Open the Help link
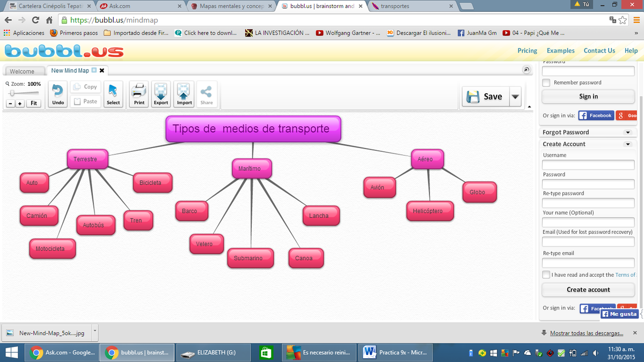 [631, 50]
